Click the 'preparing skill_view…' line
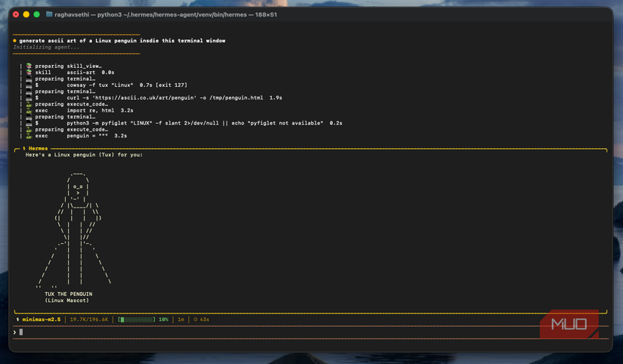 [68, 66]
